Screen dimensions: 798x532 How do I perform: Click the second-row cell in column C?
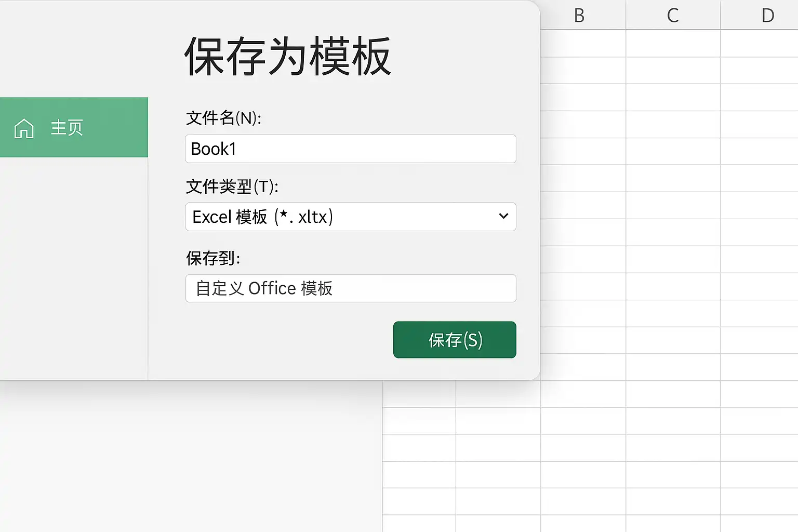click(673, 71)
